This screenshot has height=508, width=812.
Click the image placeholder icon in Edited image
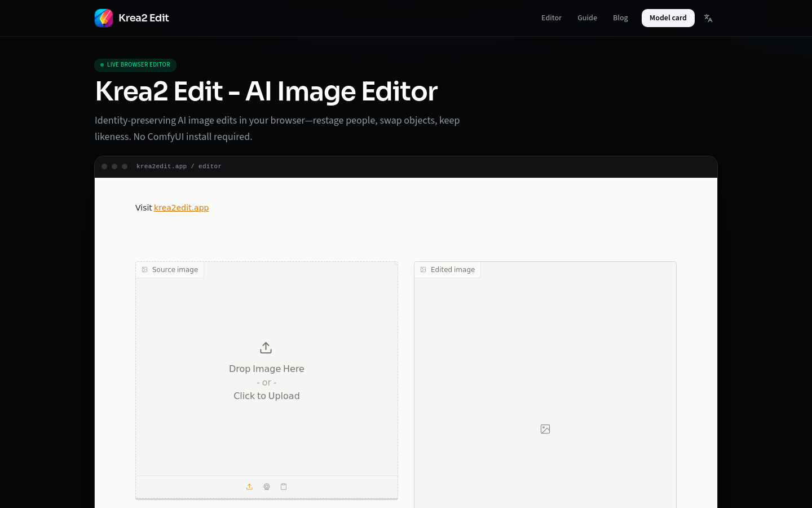[545, 429]
